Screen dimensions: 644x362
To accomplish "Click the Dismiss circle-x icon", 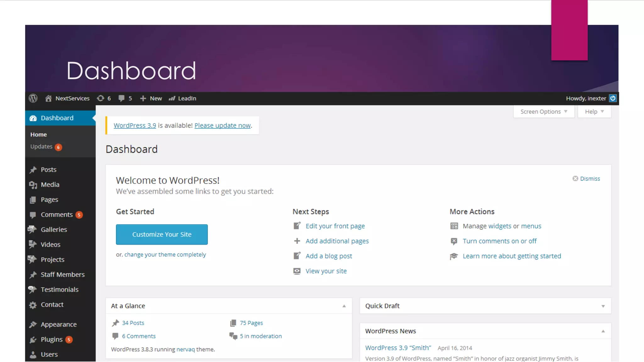I will click(x=575, y=178).
